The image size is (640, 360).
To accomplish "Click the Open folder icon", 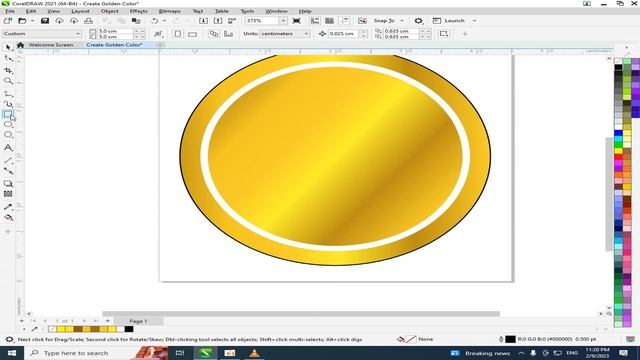I will point(22,21).
